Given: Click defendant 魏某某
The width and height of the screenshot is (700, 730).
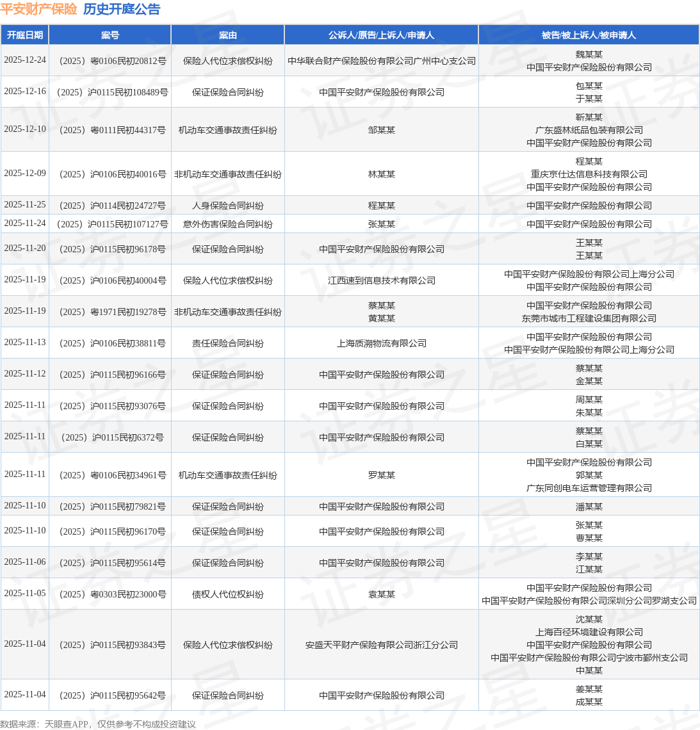Looking at the screenshot, I should (589, 54).
